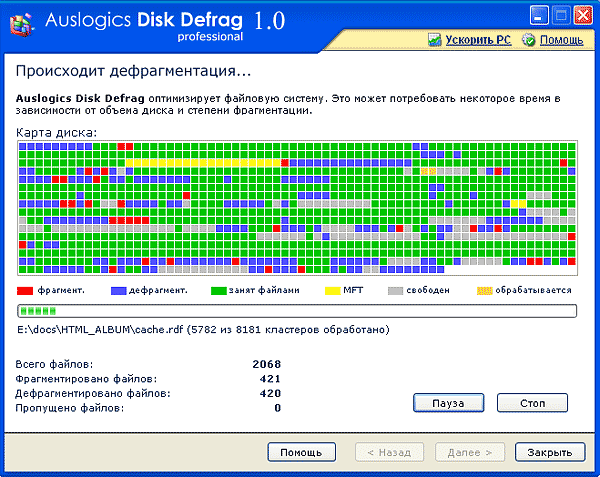Click the disabled Далее > button
Screen dimensions: 600x477
470,452
